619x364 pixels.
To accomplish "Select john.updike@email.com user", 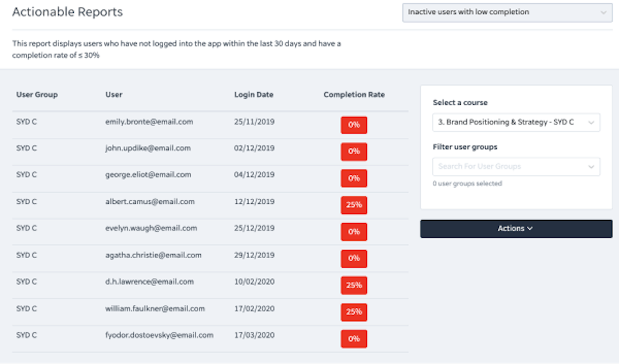I will [x=148, y=148].
